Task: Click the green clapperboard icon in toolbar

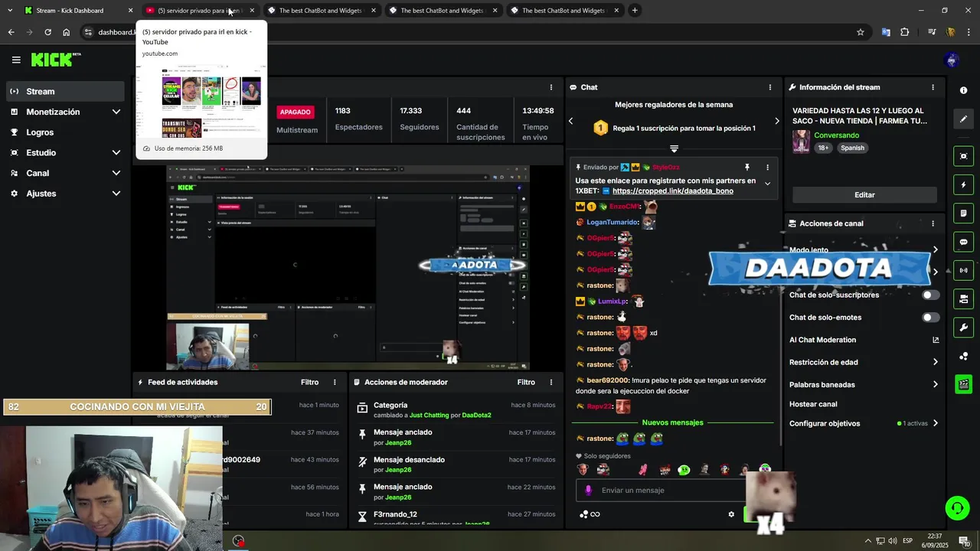Action: tap(963, 384)
